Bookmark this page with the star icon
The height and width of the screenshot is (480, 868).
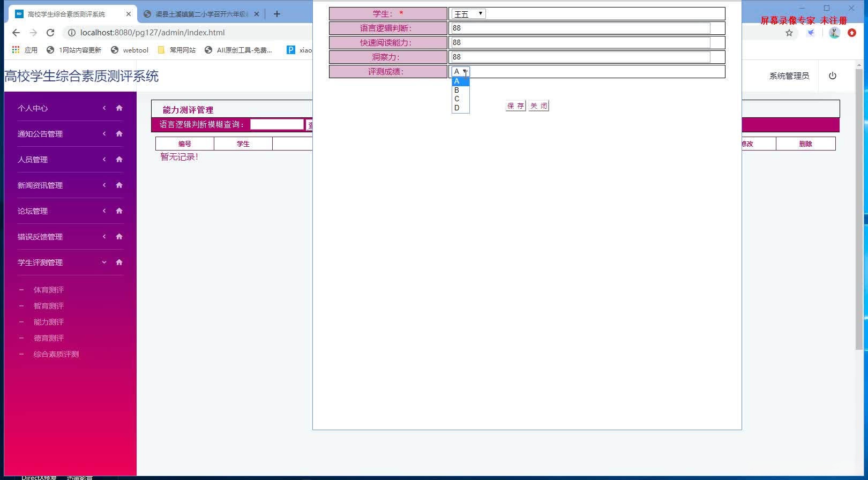pos(789,33)
